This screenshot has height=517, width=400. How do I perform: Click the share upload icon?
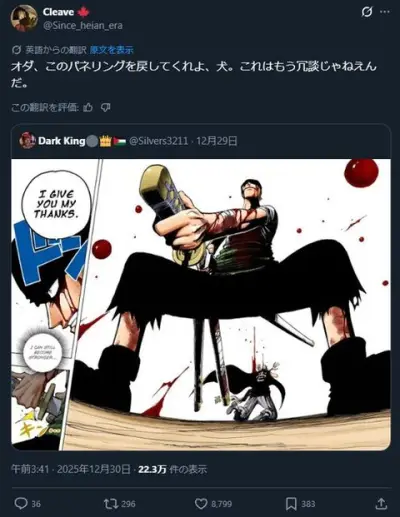pos(381,503)
